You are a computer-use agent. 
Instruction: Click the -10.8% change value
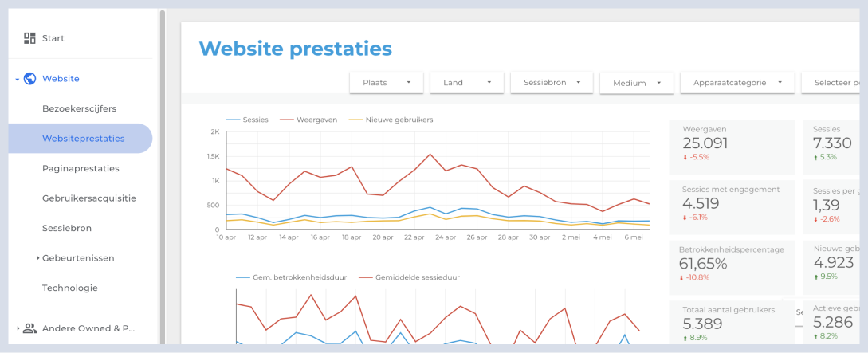(x=696, y=277)
